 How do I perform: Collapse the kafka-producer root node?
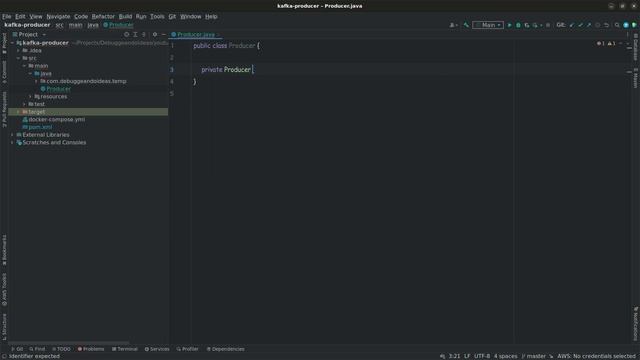pos(12,43)
